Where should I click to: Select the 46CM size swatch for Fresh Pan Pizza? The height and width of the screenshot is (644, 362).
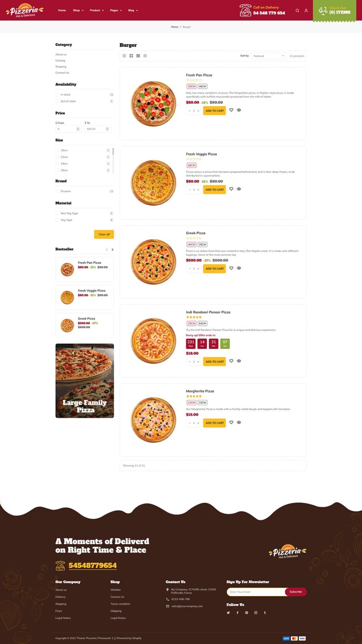click(x=203, y=86)
